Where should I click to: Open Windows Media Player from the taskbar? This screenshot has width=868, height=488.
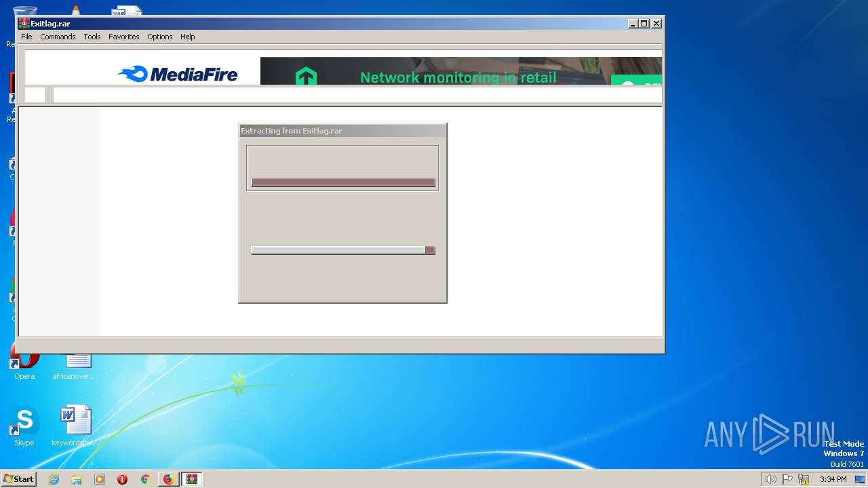[100, 479]
